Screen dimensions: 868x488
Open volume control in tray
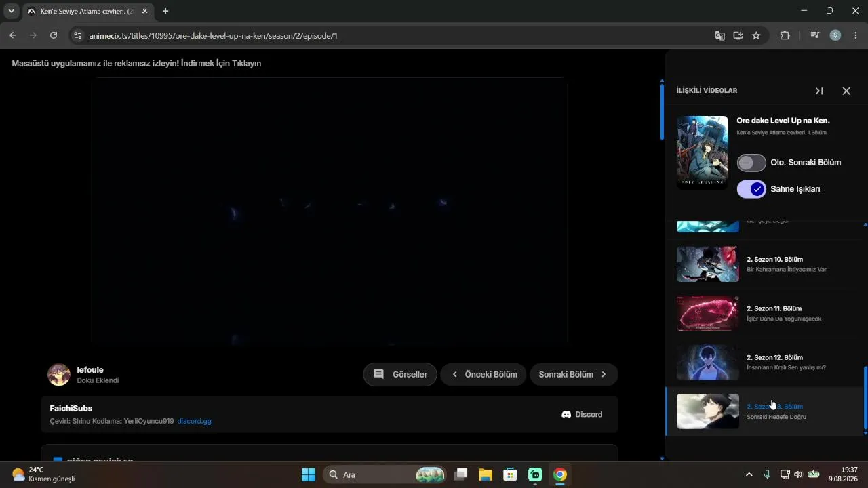tap(798, 474)
